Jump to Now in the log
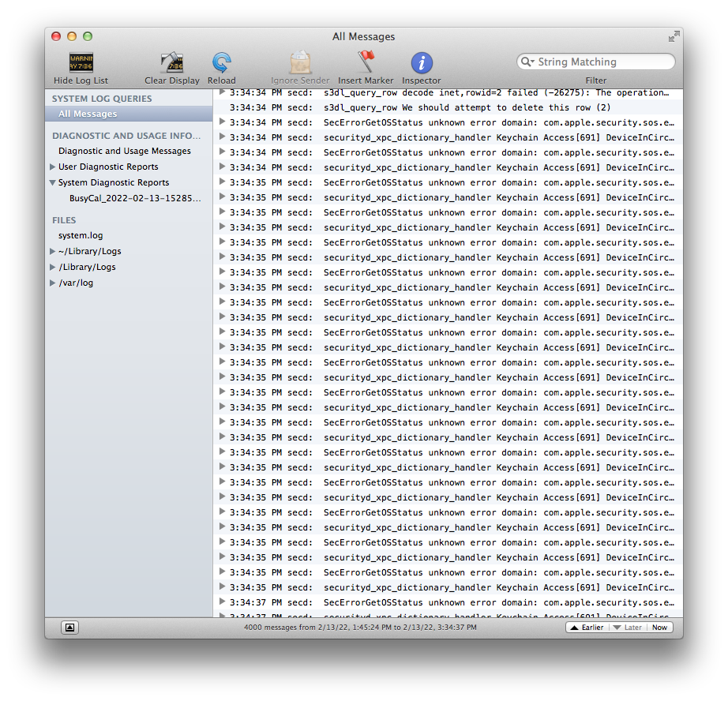 (659, 627)
